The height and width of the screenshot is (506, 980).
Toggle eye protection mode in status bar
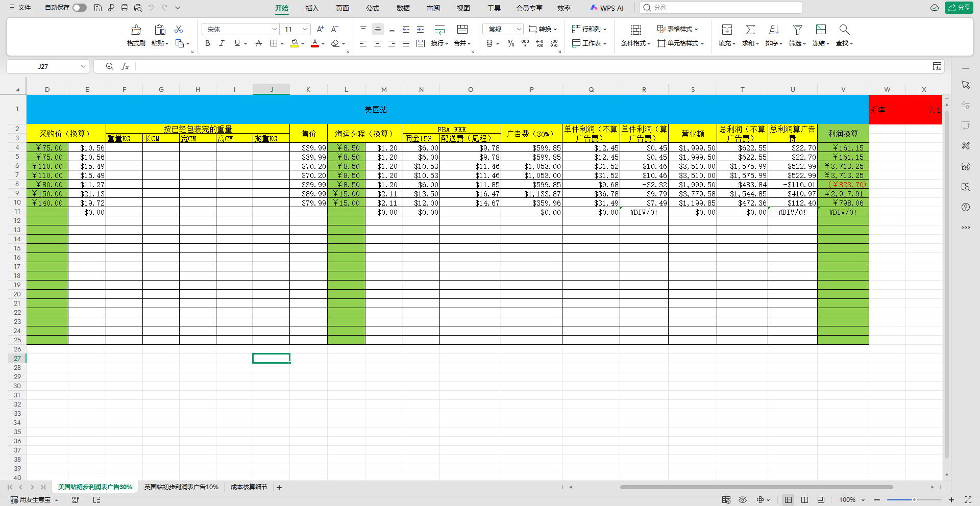tap(743, 500)
